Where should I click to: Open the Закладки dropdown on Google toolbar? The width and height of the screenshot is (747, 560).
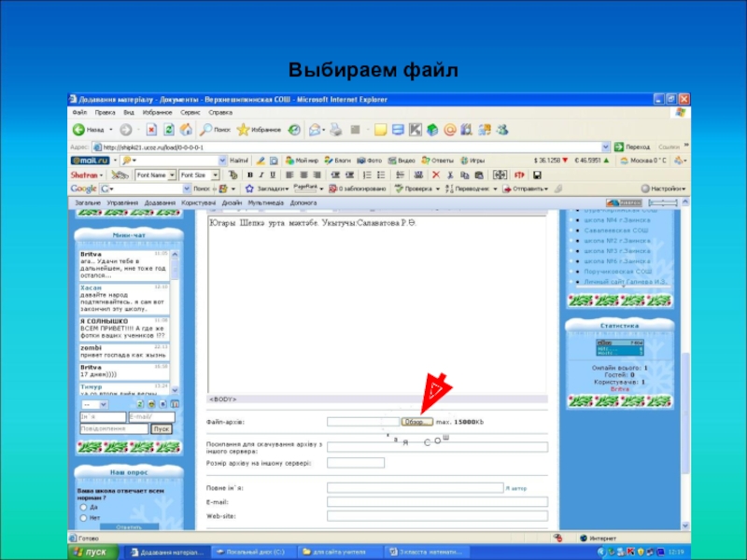(267, 189)
